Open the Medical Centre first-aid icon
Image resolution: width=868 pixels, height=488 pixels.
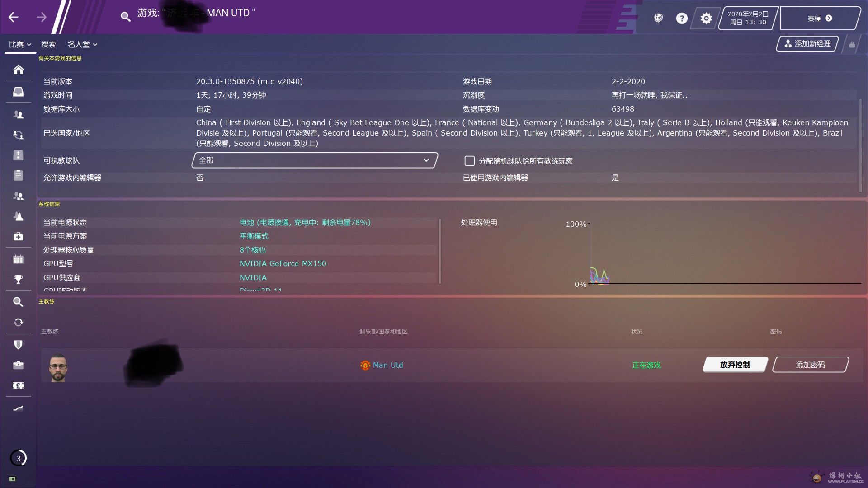pyautogui.click(x=18, y=236)
